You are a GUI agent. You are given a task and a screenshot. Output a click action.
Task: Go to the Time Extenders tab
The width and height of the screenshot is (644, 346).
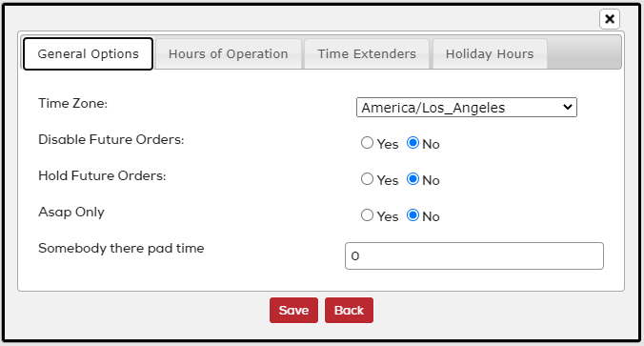point(367,53)
